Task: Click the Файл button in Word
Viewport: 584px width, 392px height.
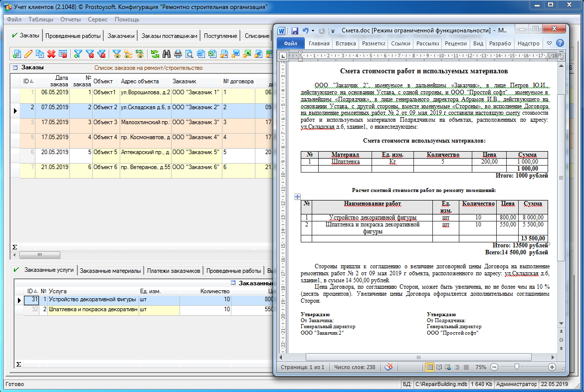Action: click(x=290, y=43)
